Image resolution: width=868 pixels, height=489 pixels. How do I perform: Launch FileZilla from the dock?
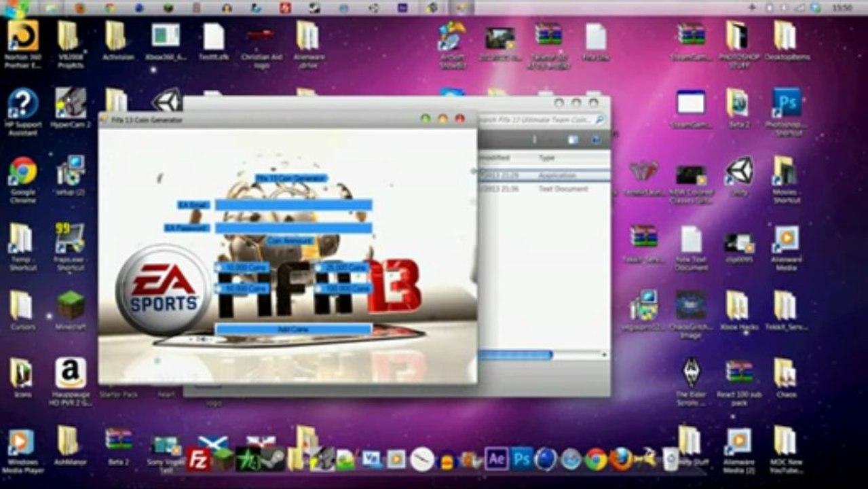[x=199, y=459]
